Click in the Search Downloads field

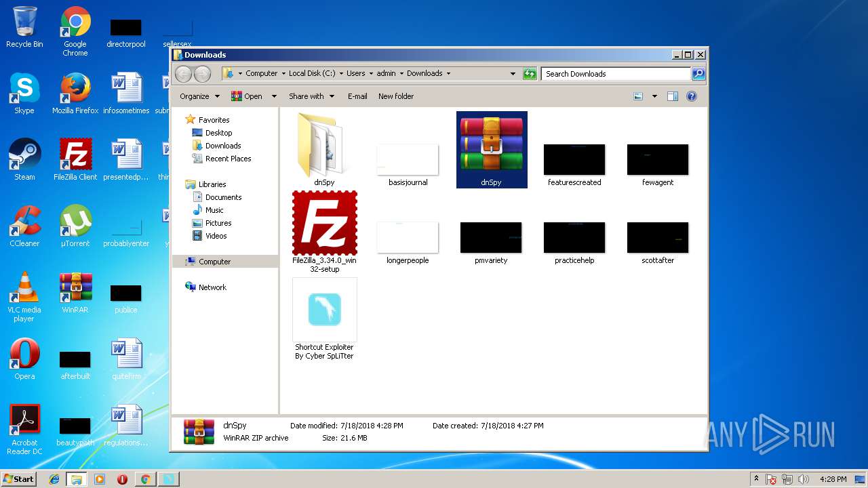point(616,74)
